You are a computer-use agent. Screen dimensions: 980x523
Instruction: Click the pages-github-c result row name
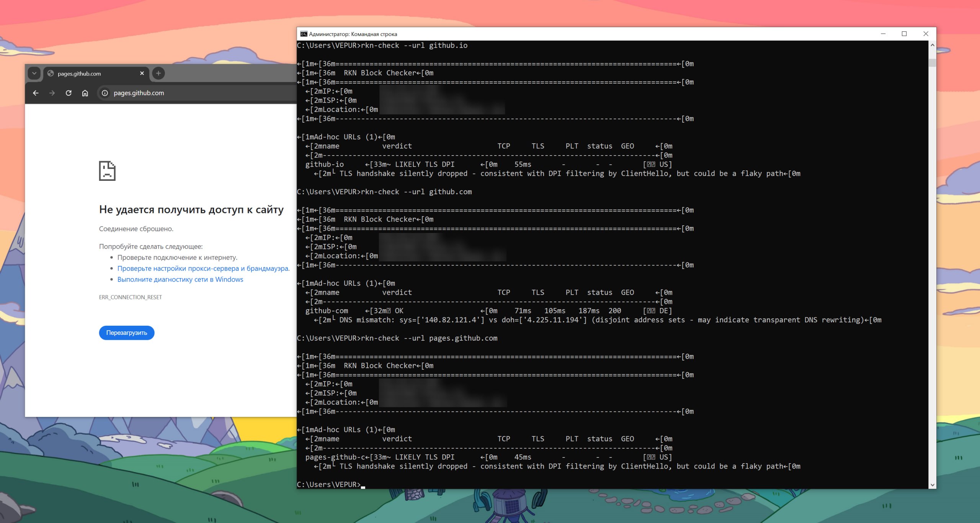click(335, 457)
